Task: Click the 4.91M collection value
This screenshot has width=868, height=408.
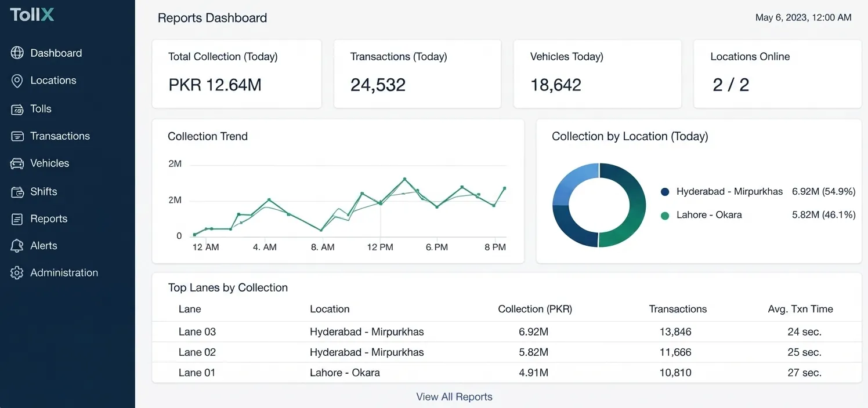Action: tap(534, 373)
